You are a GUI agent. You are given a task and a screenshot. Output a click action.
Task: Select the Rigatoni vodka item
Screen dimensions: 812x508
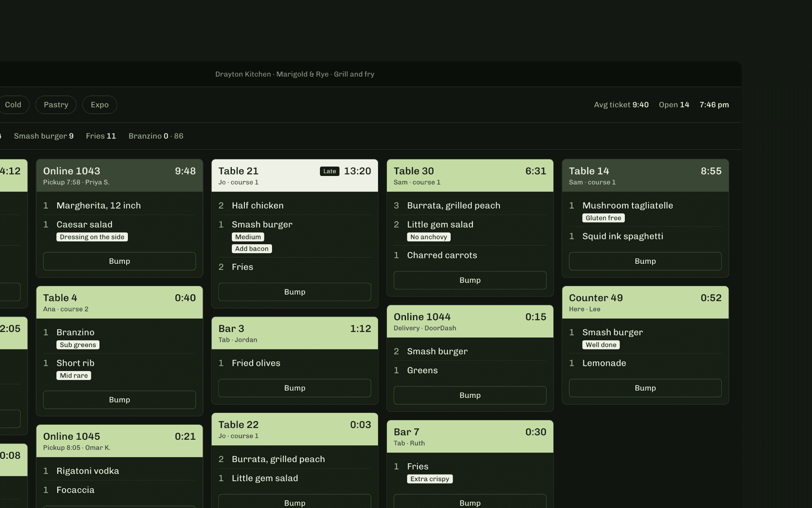coord(119,471)
